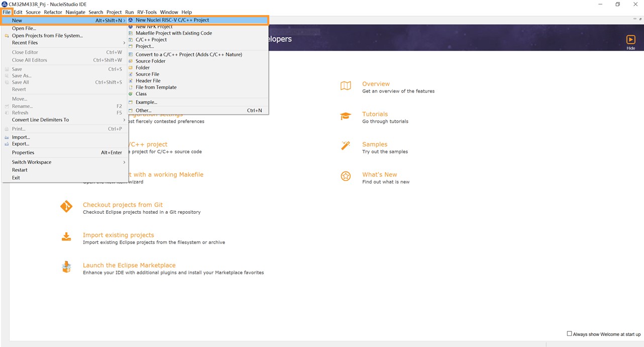The height and width of the screenshot is (347, 644).
Task: Open the Navigate menu
Action: [x=75, y=12]
